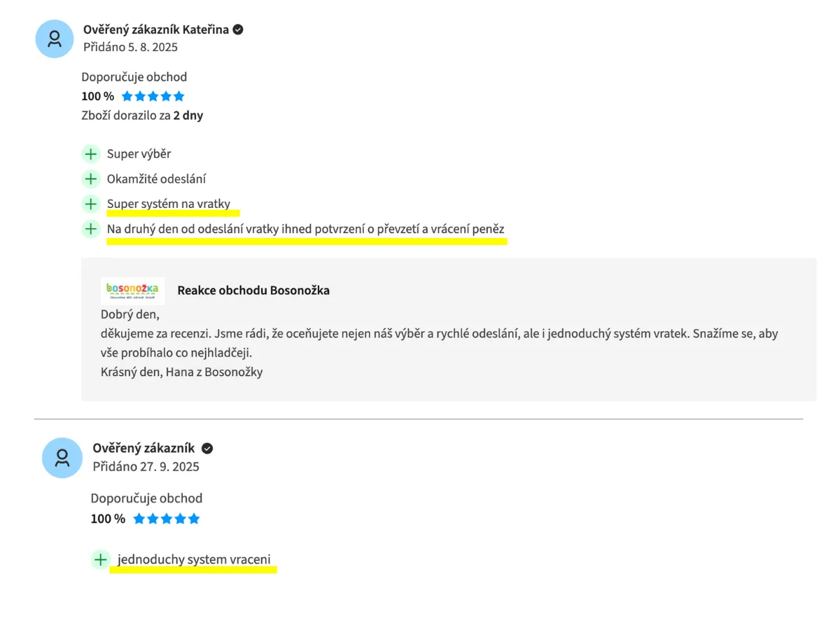The image size is (840, 644).
Task: Click the five-star rating in the second review
Action: (x=167, y=519)
